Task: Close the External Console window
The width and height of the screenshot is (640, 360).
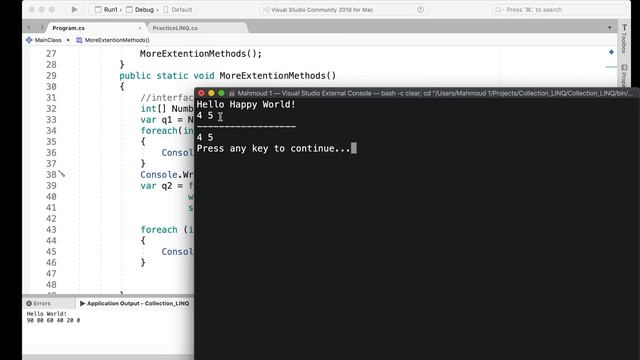Action: [201, 93]
